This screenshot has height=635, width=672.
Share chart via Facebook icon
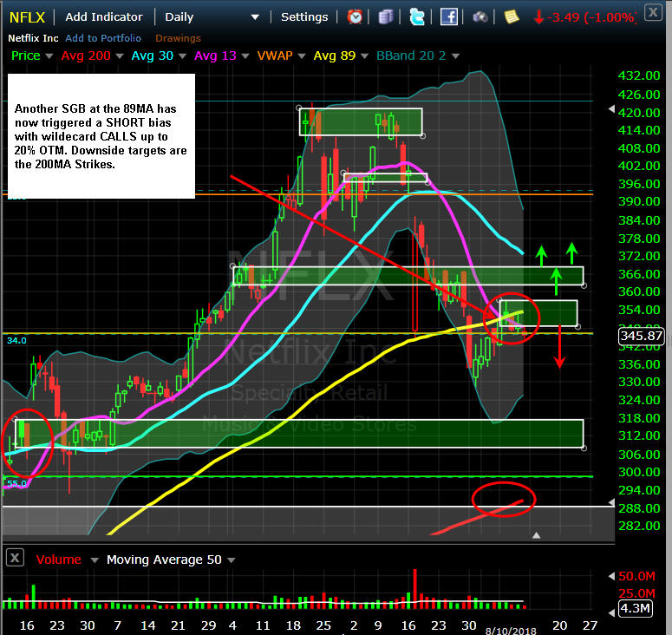(448, 16)
